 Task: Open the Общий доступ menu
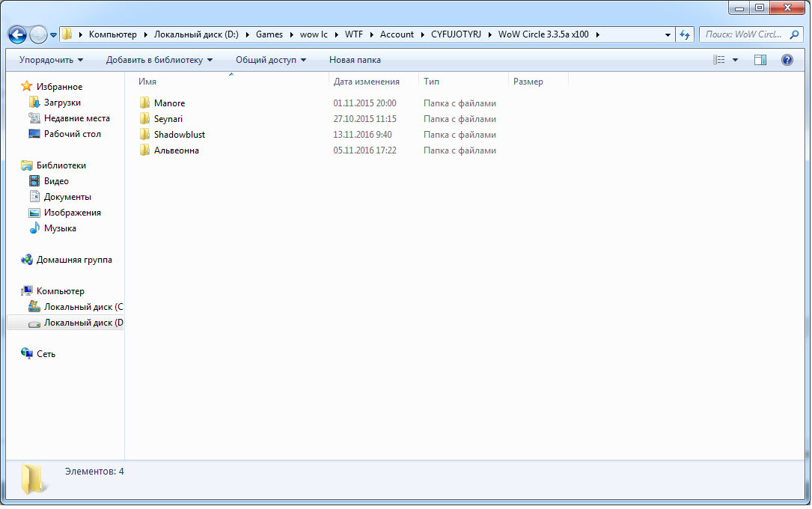[x=270, y=60]
